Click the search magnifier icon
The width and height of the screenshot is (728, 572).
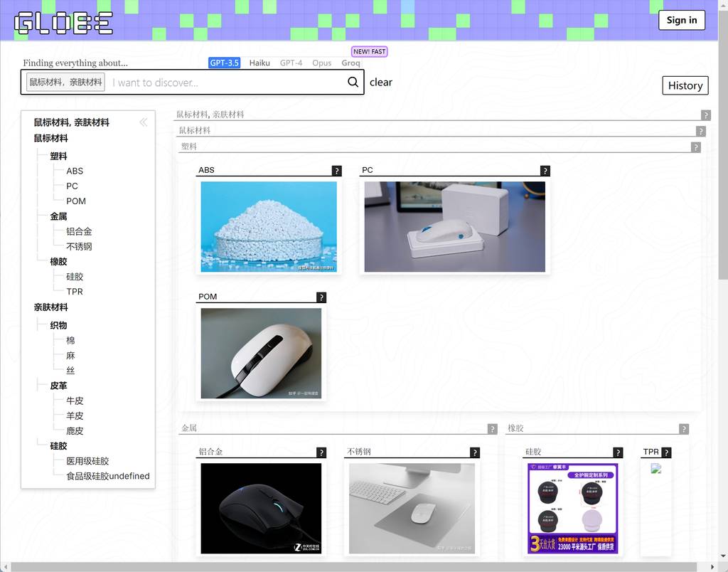click(x=353, y=82)
